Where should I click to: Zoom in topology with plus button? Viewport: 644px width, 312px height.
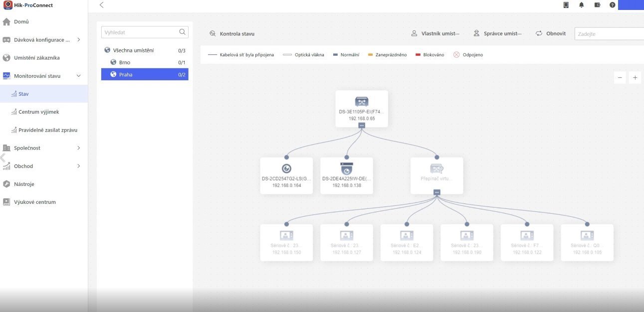635,78
